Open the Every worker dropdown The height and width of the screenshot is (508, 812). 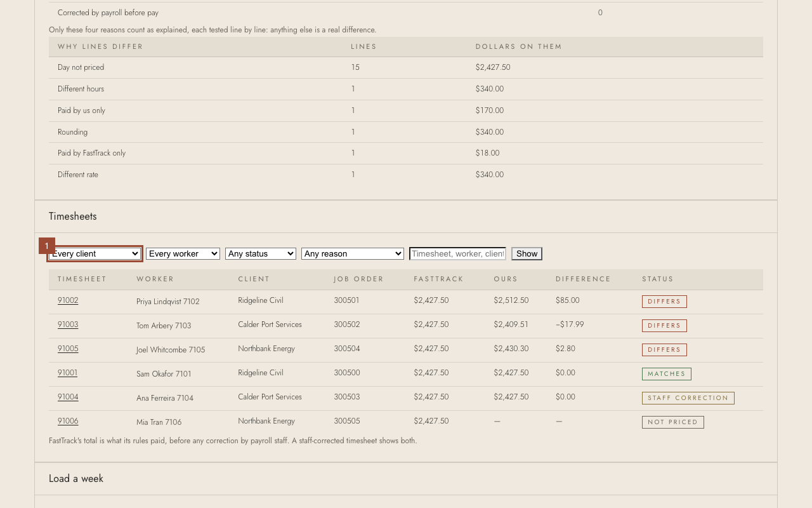pyautogui.click(x=183, y=253)
